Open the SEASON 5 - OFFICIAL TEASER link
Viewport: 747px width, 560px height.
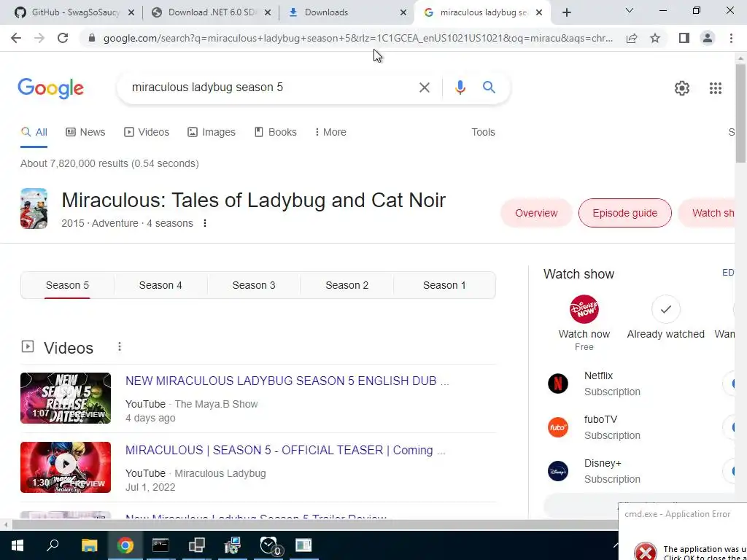tap(285, 451)
